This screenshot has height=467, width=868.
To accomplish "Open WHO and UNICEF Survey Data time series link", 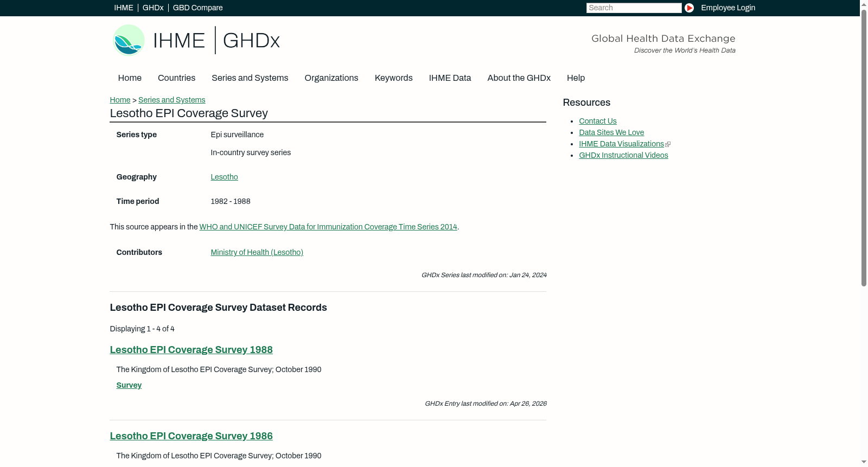I will point(328,227).
